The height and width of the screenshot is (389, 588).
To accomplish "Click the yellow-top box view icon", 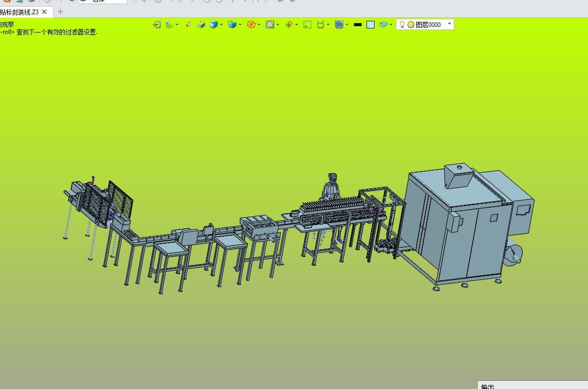I will point(201,25).
